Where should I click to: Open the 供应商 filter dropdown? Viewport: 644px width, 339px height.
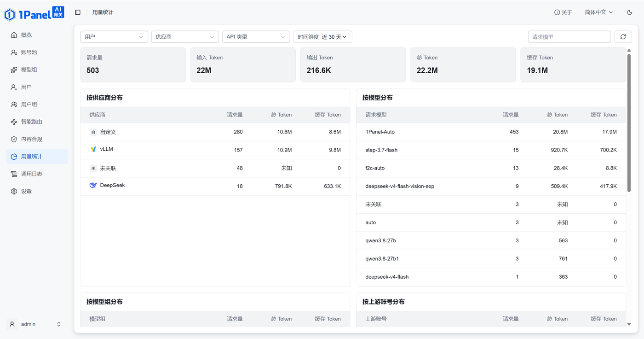185,37
